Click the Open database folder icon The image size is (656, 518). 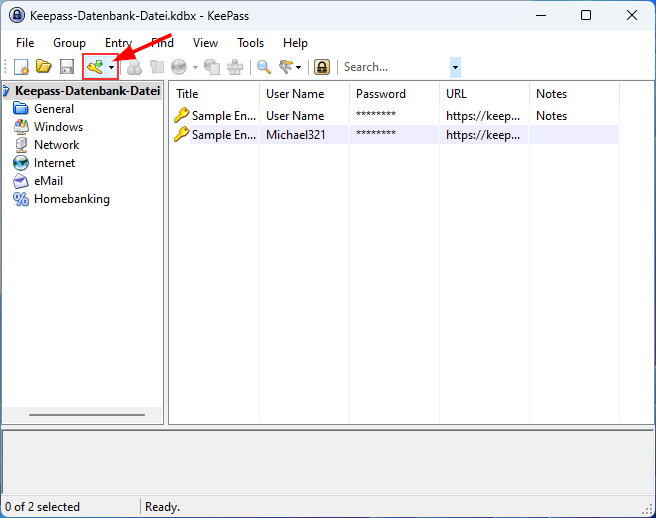click(44, 67)
